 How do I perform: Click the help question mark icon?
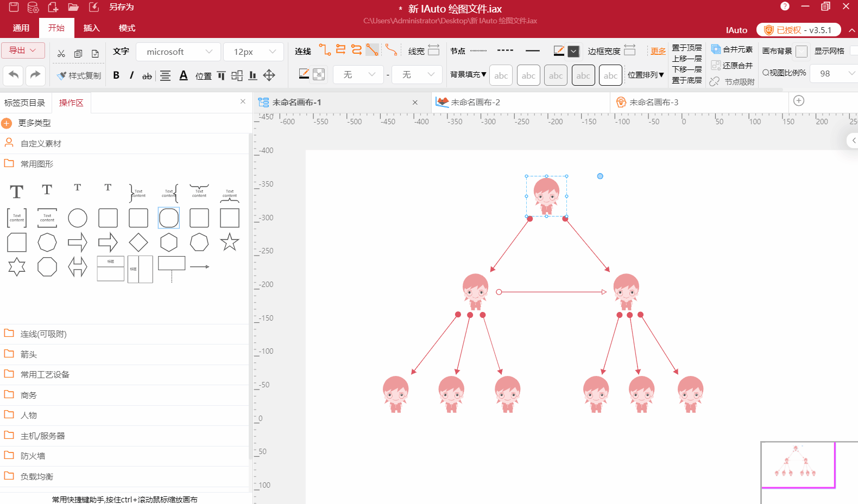[x=785, y=6]
